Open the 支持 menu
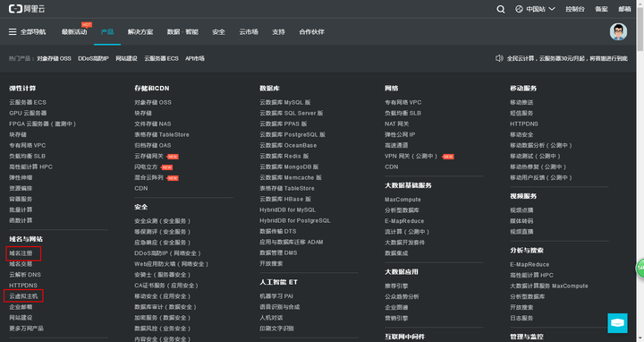Viewport: 644px width, 342px height. pyautogui.click(x=278, y=31)
